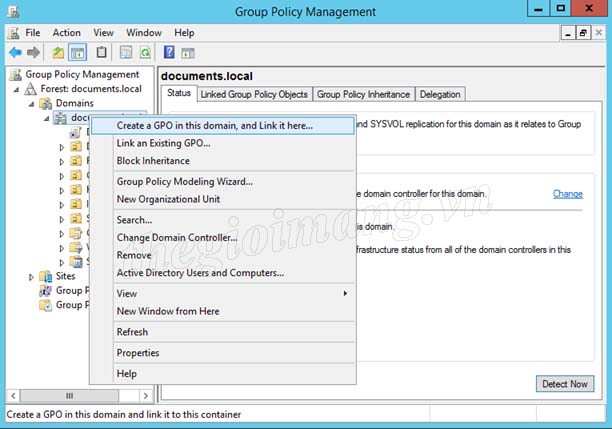Image resolution: width=612 pixels, height=429 pixels.
Task: Click the clipboard icon in the toolbar
Action: [101, 52]
